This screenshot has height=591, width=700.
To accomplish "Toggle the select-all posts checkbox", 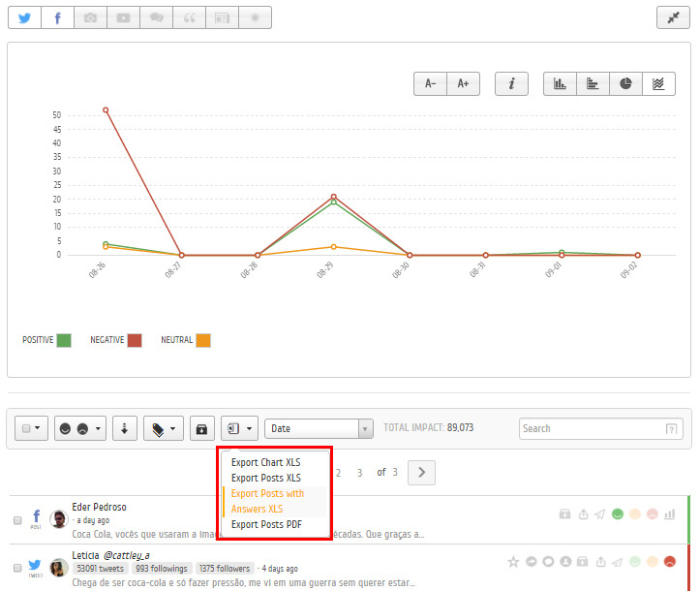I will coord(31,428).
